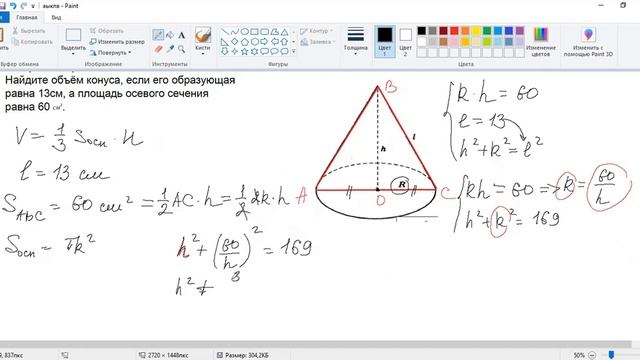The width and height of the screenshot is (640, 360).
Task: Choose the black color swatch
Action: [422, 31]
